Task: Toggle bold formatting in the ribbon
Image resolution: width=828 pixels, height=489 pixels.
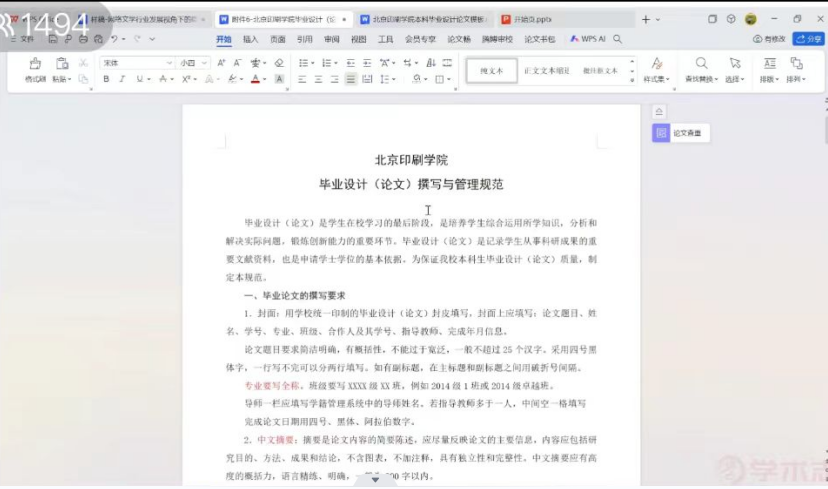Action: tap(106, 79)
